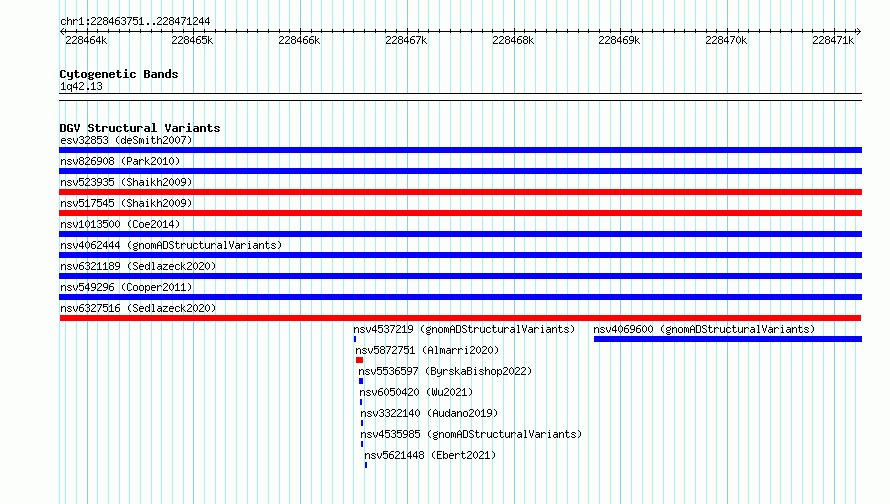Click the 228466k ruler tick label

point(299,40)
